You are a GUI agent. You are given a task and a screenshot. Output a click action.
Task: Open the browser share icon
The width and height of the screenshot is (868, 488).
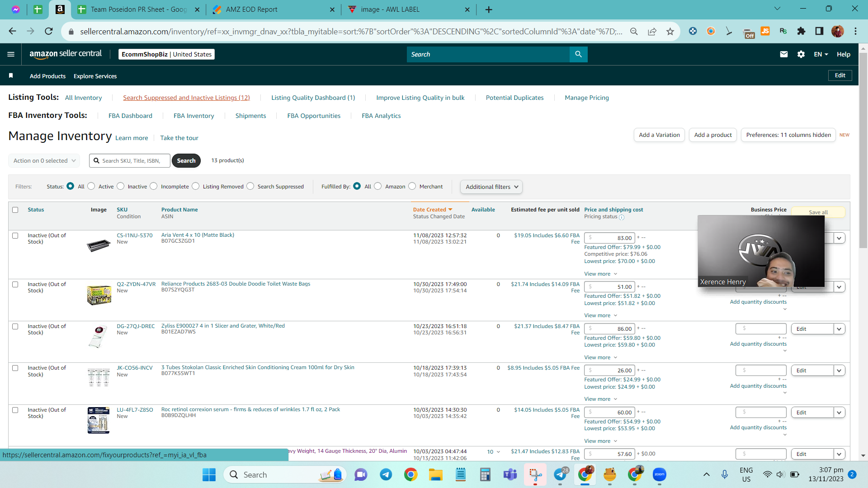652,31
